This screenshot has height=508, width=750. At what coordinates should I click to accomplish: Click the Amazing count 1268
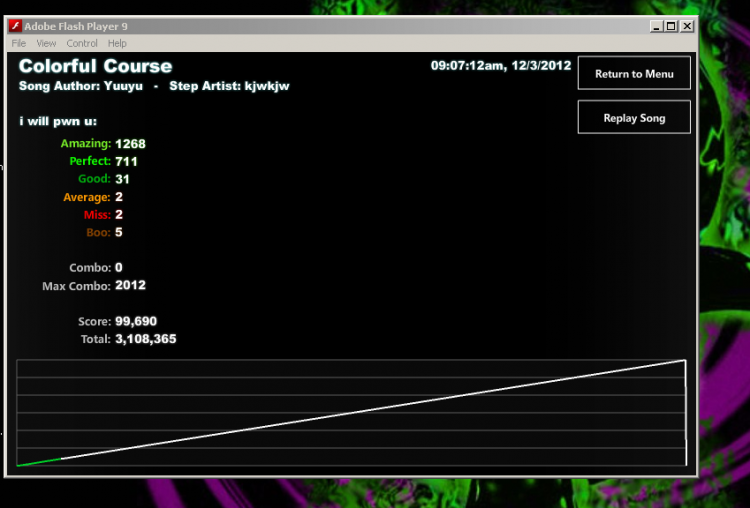coord(130,144)
